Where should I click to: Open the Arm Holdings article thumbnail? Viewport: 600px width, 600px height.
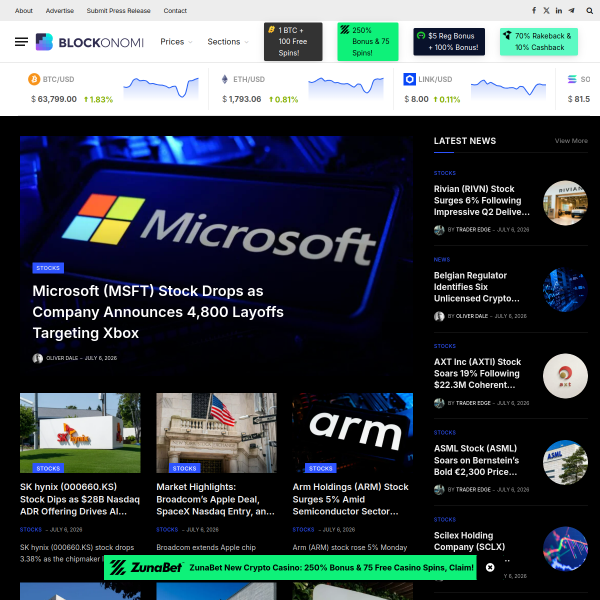tap(352, 433)
